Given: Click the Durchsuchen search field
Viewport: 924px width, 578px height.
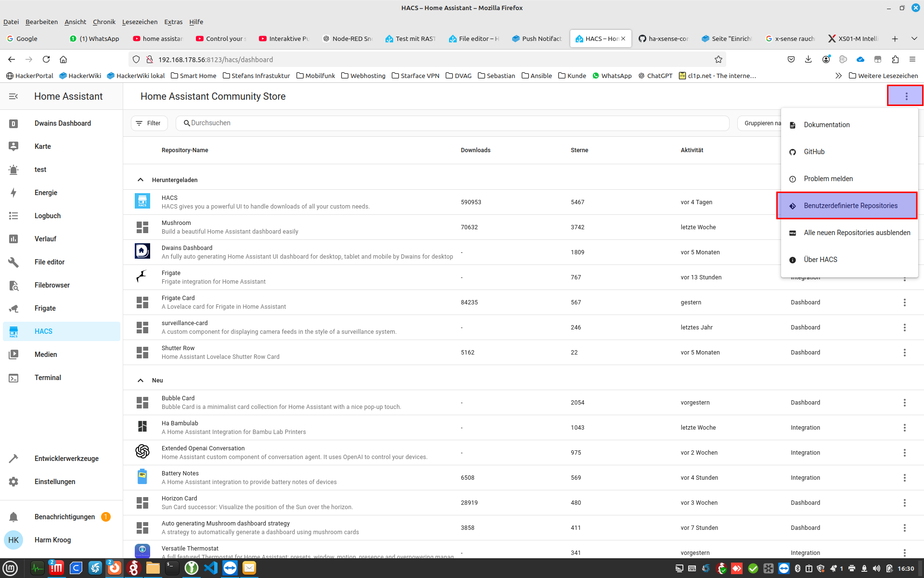Looking at the screenshot, I should click(x=452, y=123).
